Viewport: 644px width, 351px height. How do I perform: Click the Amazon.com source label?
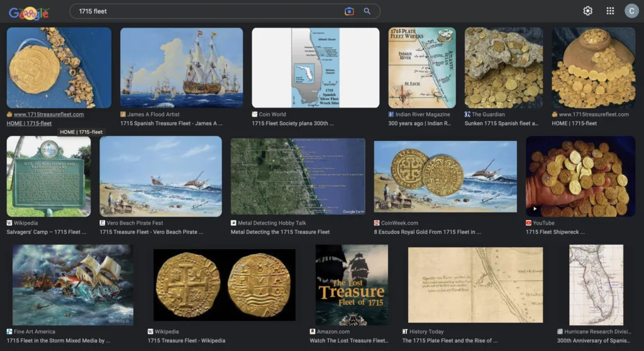(x=333, y=331)
